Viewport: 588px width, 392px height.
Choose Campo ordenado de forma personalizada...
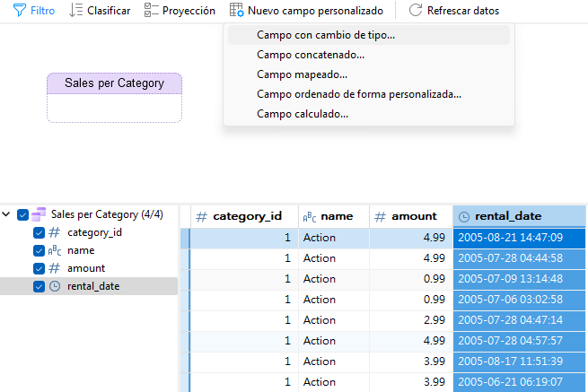coord(369,94)
